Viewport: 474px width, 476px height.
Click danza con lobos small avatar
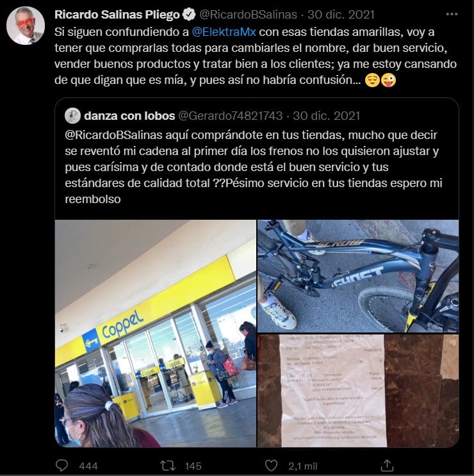click(72, 115)
